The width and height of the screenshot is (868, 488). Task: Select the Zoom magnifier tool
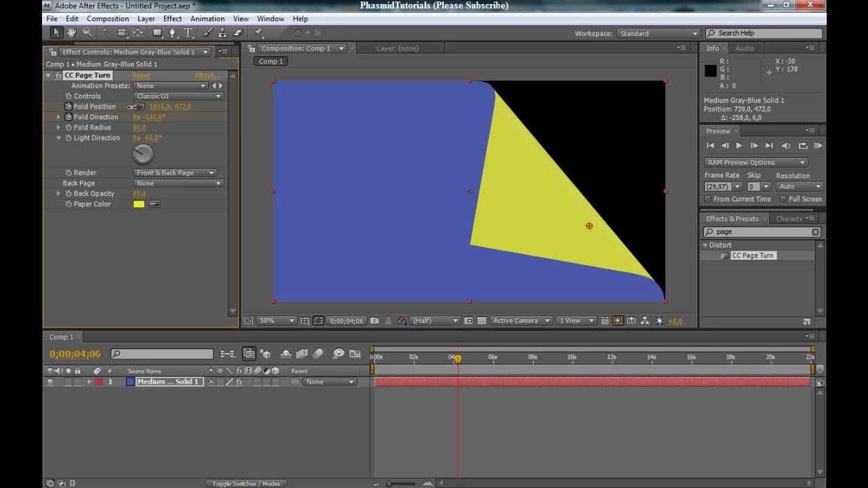pyautogui.click(x=87, y=33)
